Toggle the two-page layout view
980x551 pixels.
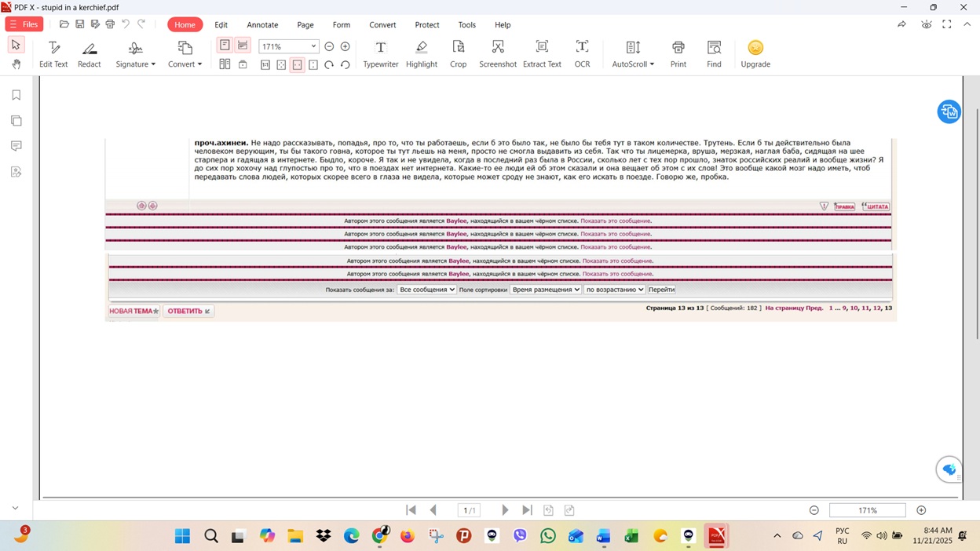pos(225,64)
